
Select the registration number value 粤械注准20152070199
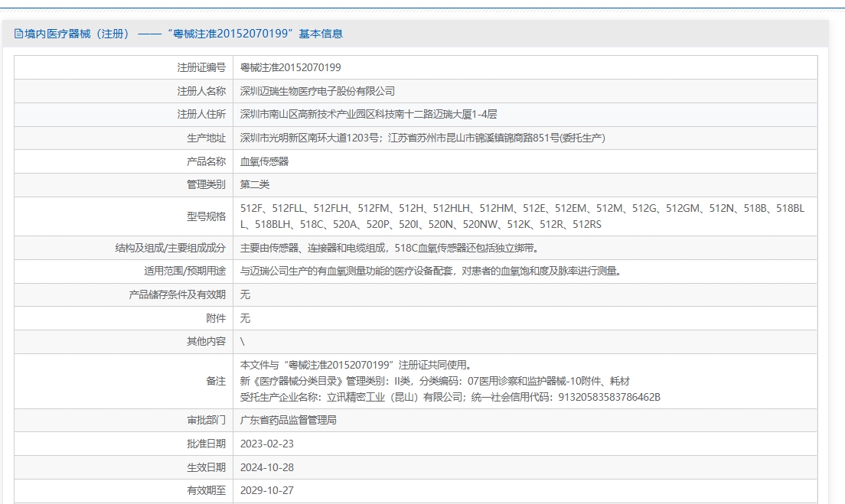pos(291,67)
